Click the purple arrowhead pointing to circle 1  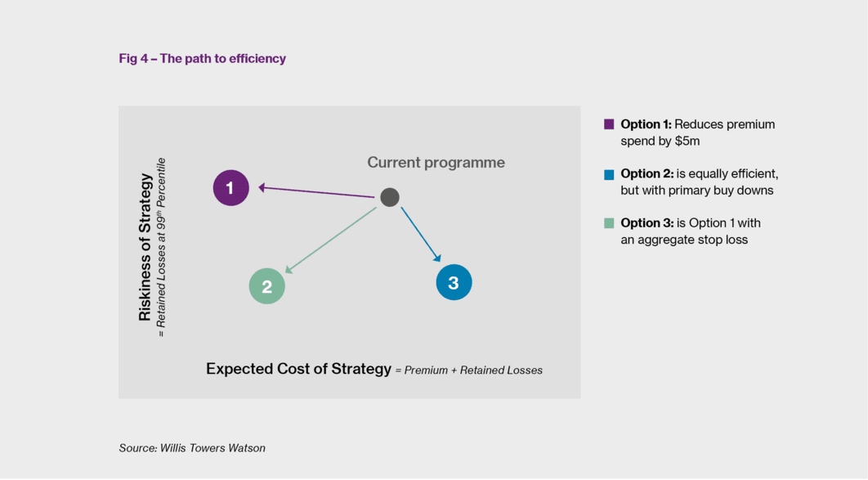262,188
